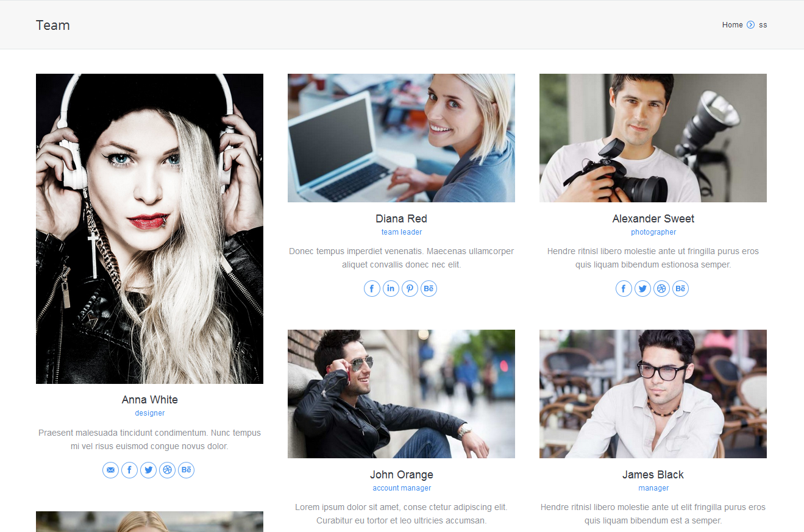
Task: Click Diana Red's laptop photo
Action: 401,138
